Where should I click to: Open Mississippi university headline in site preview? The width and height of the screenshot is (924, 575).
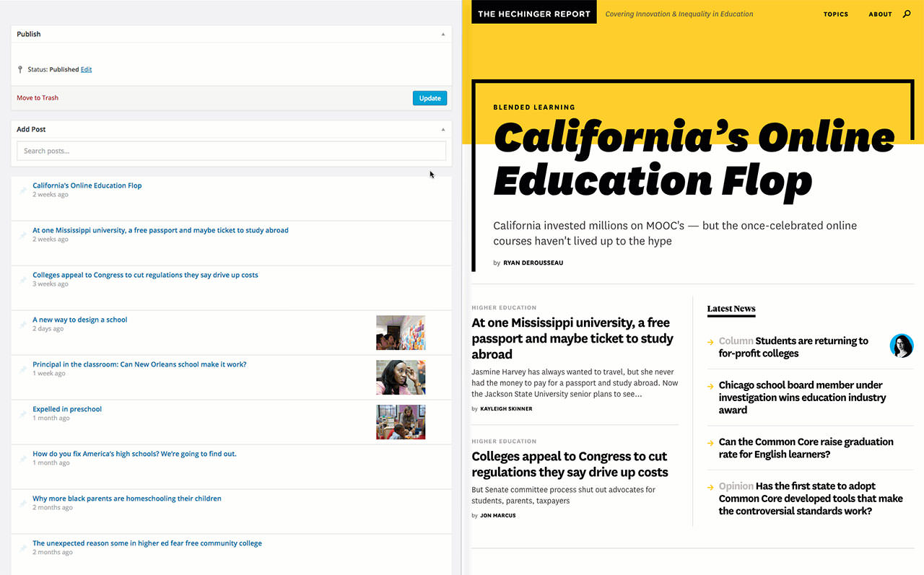pyautogui.click(x=572, y=338)
